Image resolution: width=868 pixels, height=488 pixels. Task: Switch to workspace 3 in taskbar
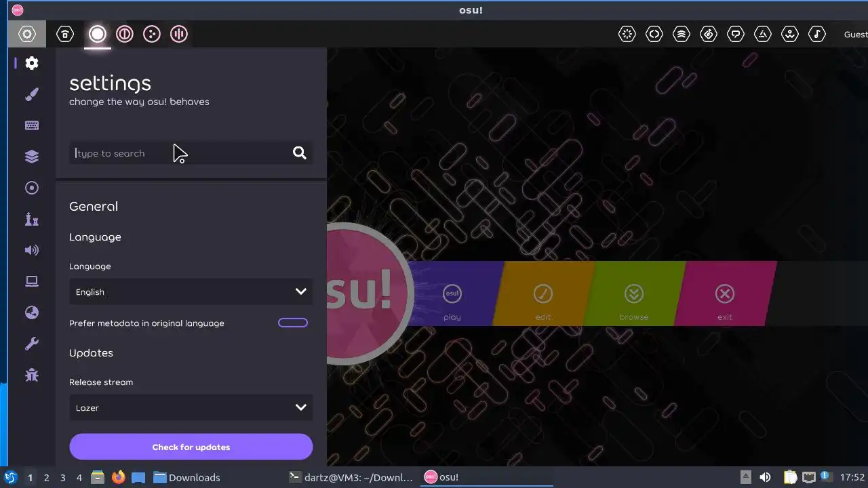[x=62, y=477]
